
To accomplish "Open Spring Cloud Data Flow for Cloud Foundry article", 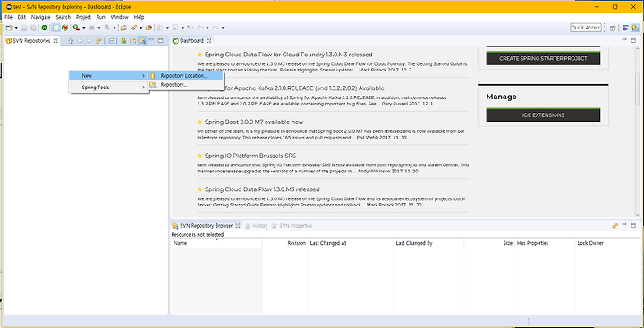I will pos(288,55).
